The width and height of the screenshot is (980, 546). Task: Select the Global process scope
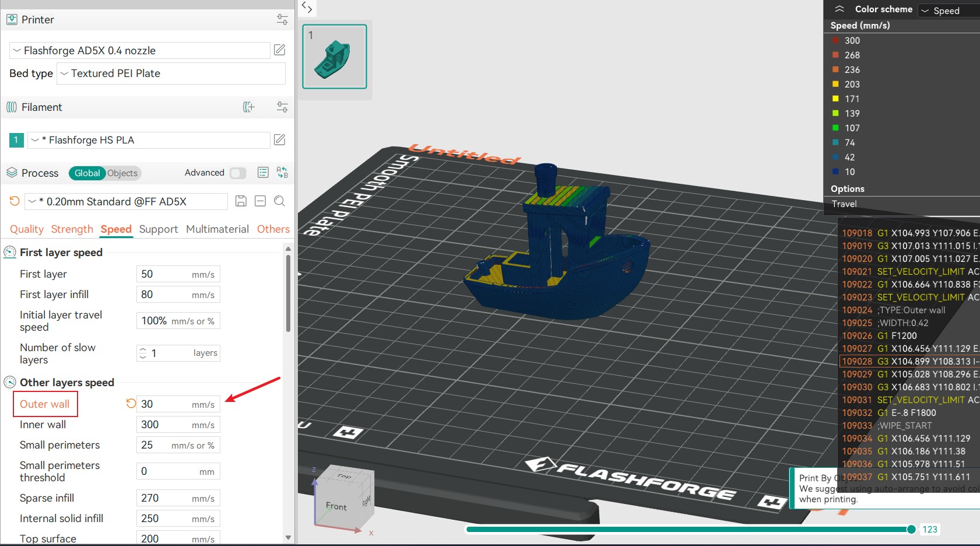coord(87,173)
